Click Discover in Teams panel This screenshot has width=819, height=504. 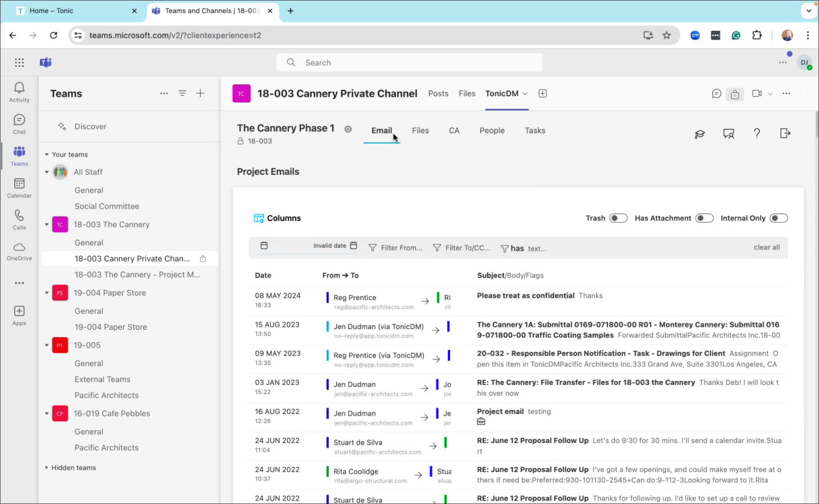coord(90,126)
